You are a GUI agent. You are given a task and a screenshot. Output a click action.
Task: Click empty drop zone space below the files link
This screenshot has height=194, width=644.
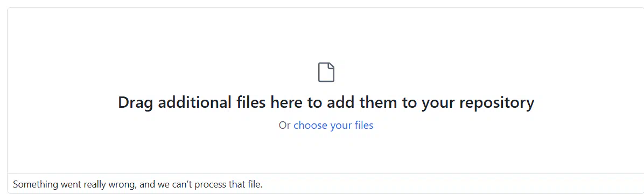(x=326, y=152)
